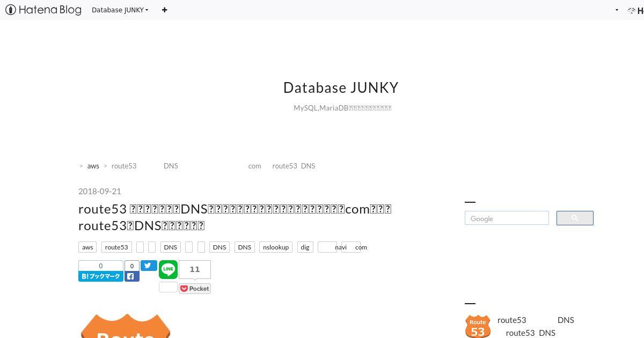Open the sidebar route53 DNS article link
Screen dimensions: 644x338
coord(536,326)
